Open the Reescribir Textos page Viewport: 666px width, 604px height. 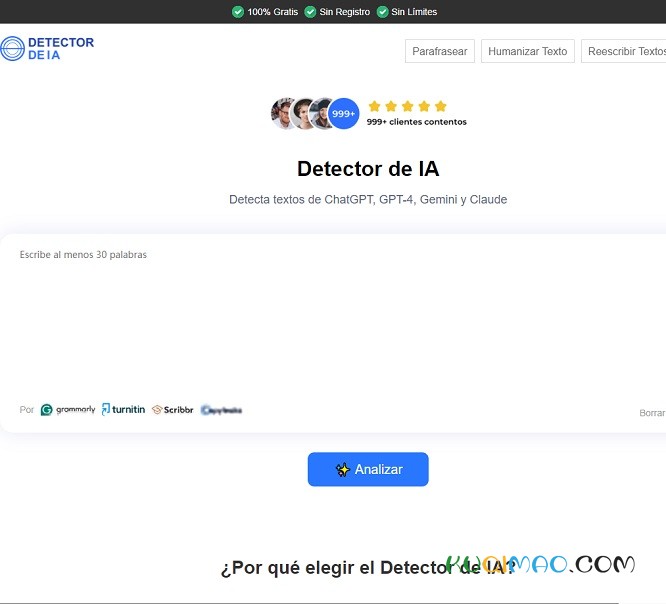(x=625, y=52)
